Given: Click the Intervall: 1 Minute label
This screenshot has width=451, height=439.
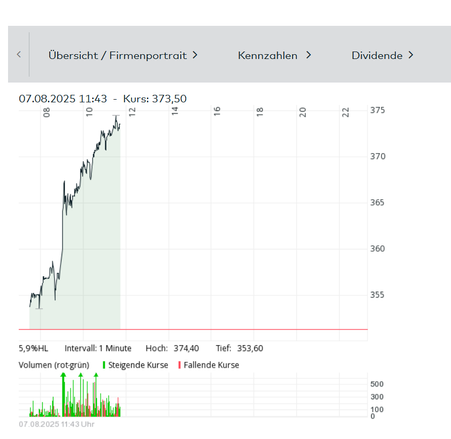Looking at the screenshot, I should pyautogui.click(x=98, y=348).
